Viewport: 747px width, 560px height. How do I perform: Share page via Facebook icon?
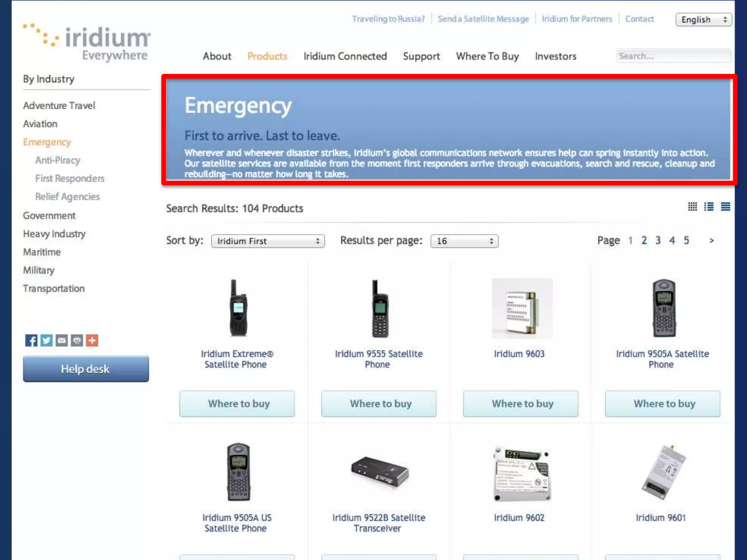31,341
